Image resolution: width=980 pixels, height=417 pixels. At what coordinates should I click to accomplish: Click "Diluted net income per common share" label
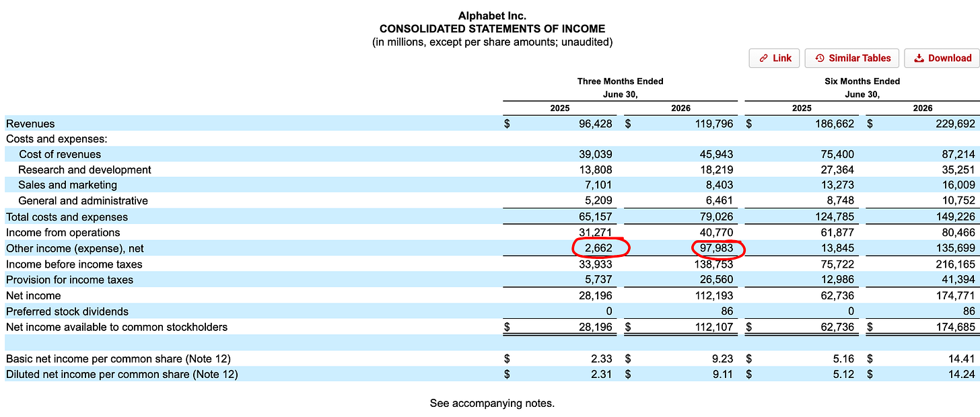(122, 374)
